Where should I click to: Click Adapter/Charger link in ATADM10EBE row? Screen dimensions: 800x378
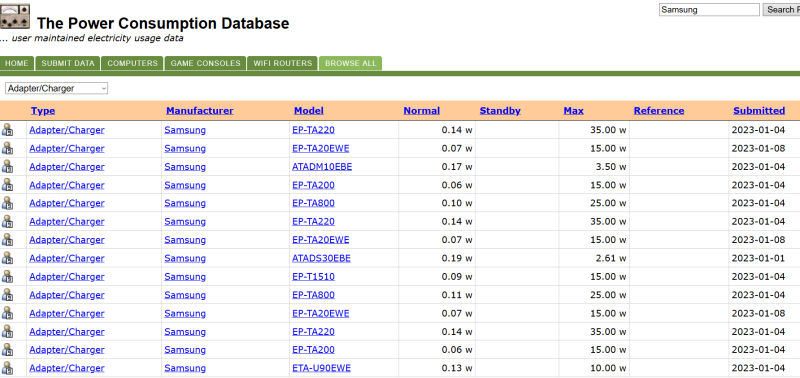click(x=67, y=167)
